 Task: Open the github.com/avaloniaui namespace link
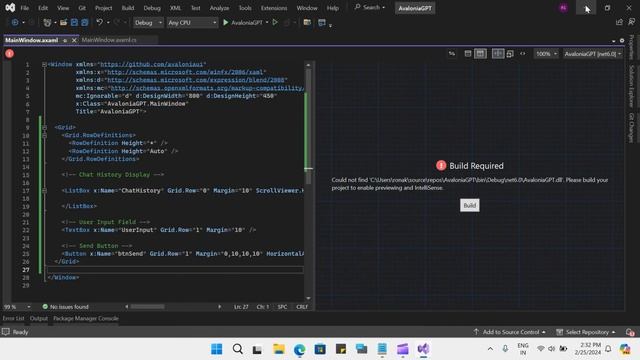(x=152, y=64)
